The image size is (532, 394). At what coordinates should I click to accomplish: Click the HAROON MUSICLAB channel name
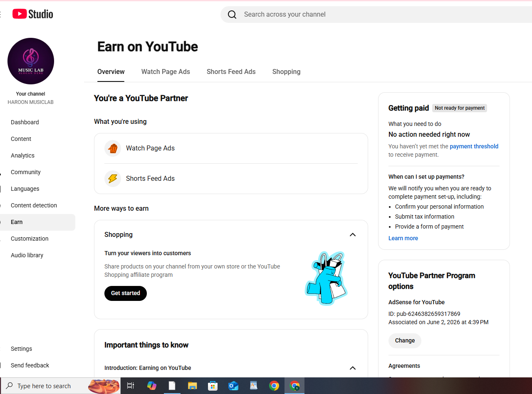click(30, 102)
